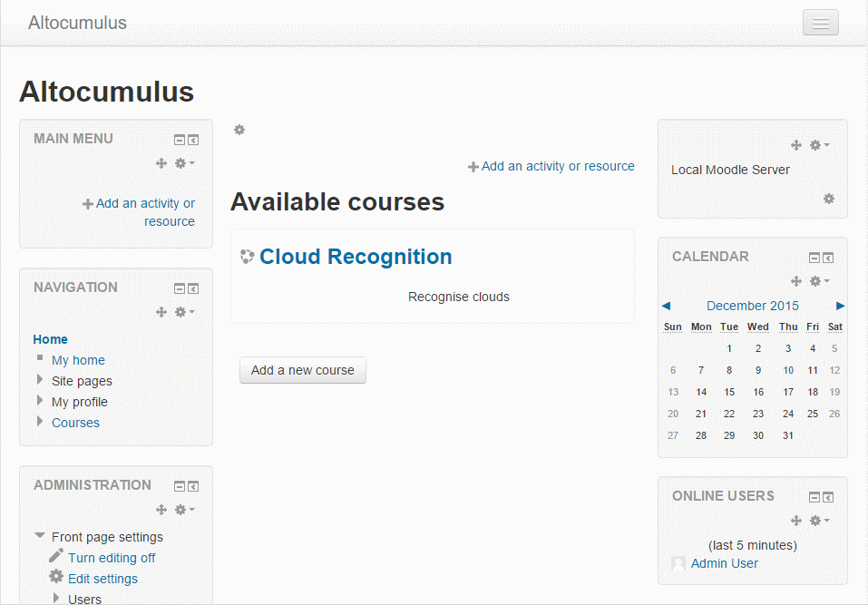The image size is (868, 605).
Task: Expand the Courses node in Navigation
Action: pos(40,421)
